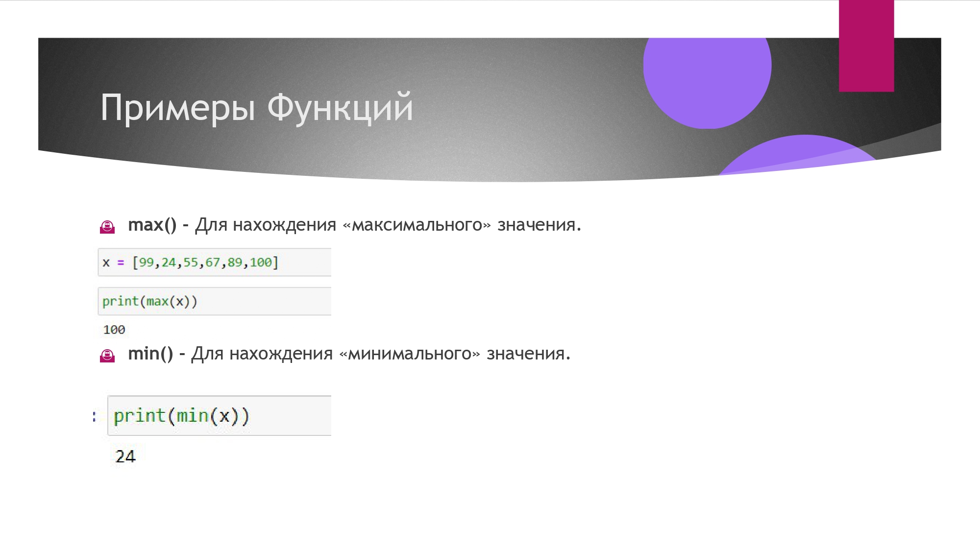Screen dimensions: 980x551
Task: Click the word «минимального» in second bullet
Action: [410, 354]
